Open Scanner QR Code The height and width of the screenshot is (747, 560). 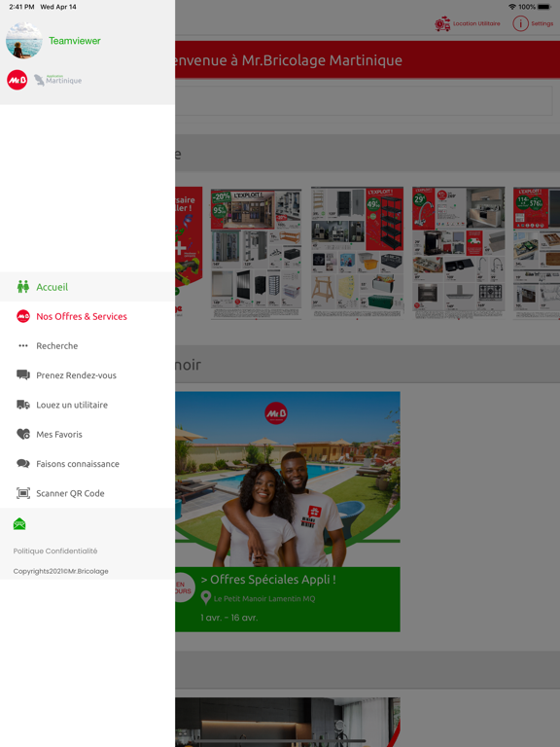(x=87, y=493)
